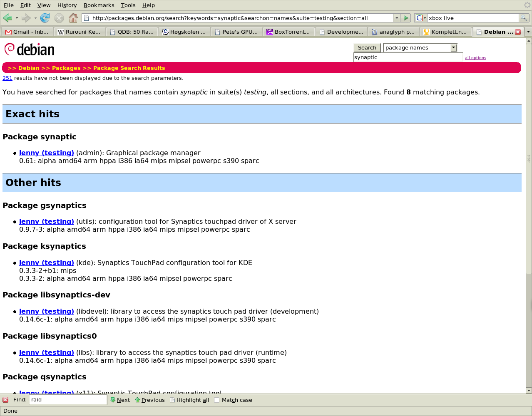Click the vertical scrollbar down arrow

click(529, 390)
